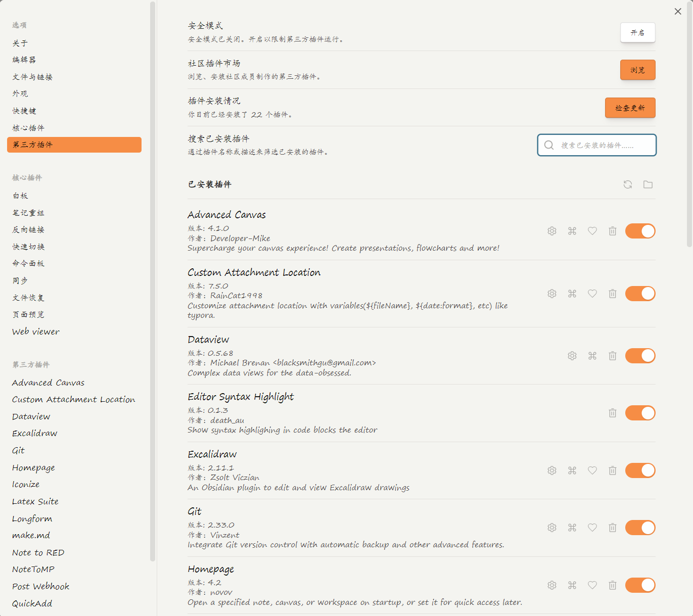Click 浏览 to browse community plugins

click(x=638, y=70)
